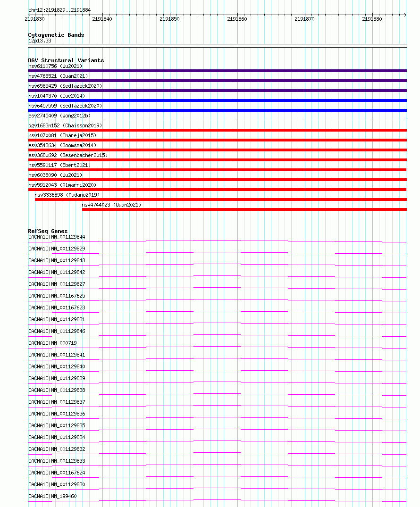Open transcript CACNA1C|NM_001129836

(57, 414)
